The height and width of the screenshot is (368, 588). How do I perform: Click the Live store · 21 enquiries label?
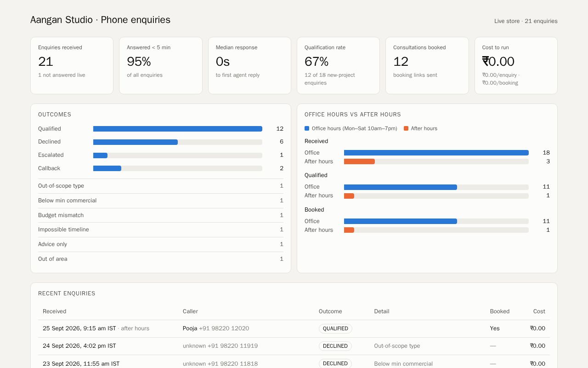526,21
